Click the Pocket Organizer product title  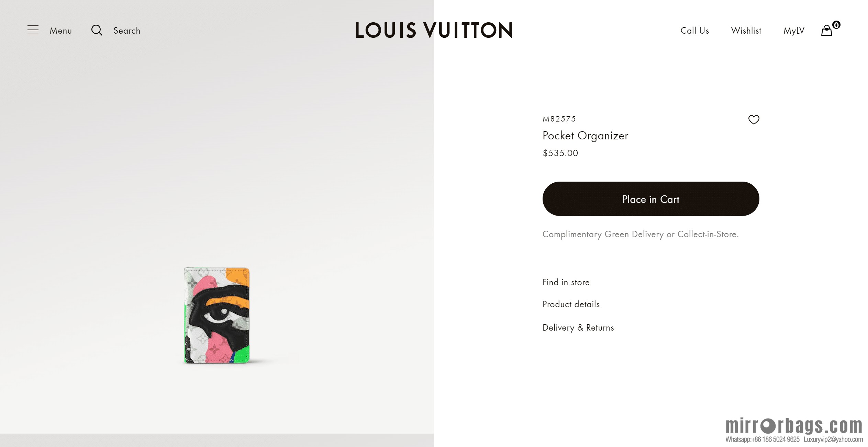(x=585, y=136)
